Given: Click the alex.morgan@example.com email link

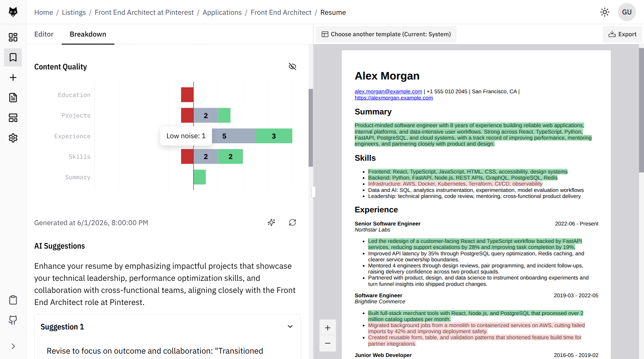Looking at the screenshot, I should 388,91.
